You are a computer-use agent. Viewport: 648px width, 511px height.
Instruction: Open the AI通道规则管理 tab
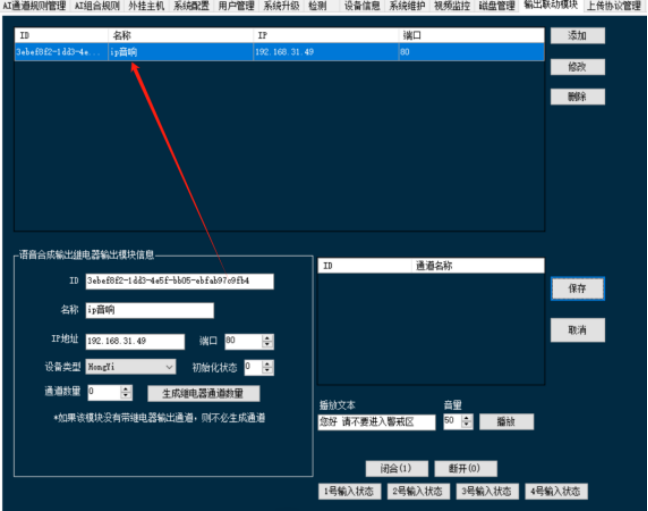click(34, 6)
